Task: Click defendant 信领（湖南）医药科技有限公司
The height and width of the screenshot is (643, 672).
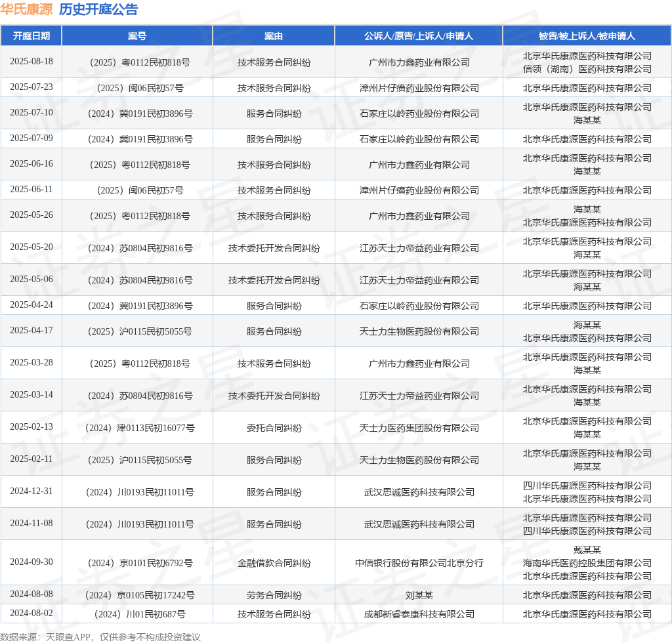Action: point(587,69)
